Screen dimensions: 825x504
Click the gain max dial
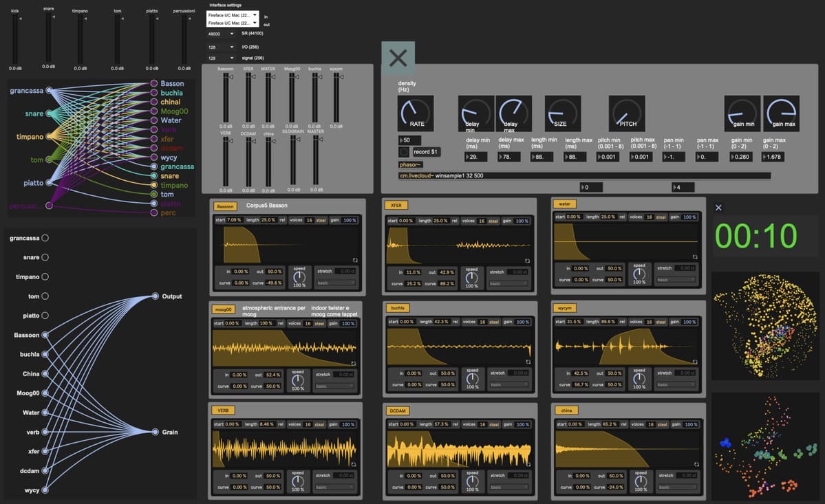tap(782, 113)
